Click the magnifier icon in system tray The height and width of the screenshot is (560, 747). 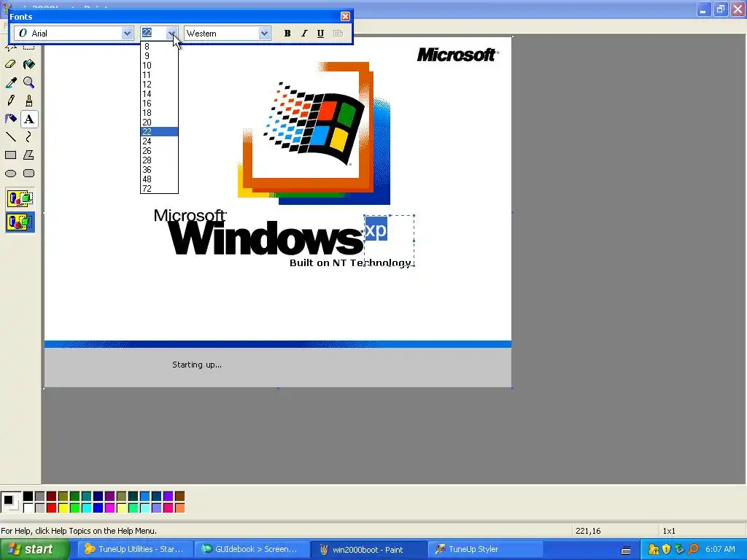point(693,550)
